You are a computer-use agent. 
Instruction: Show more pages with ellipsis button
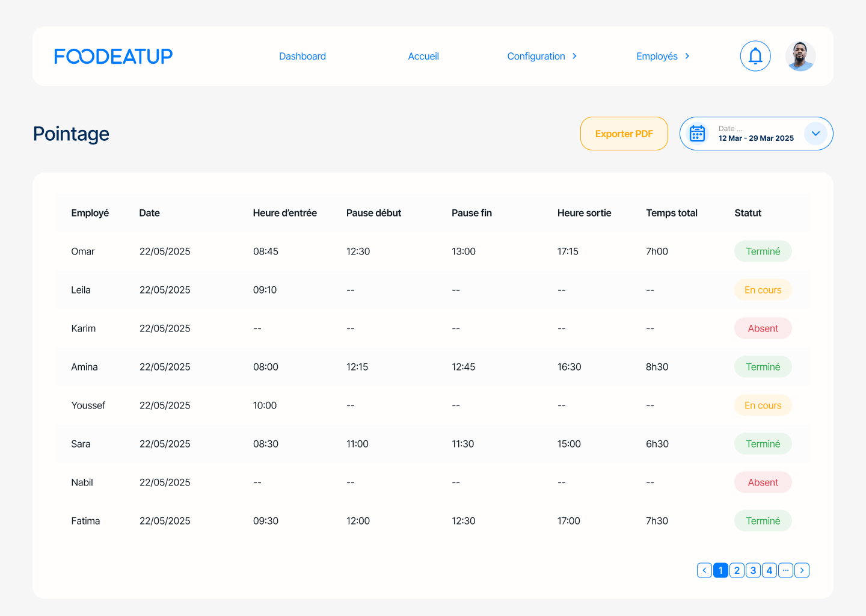(x=785, y=570)
